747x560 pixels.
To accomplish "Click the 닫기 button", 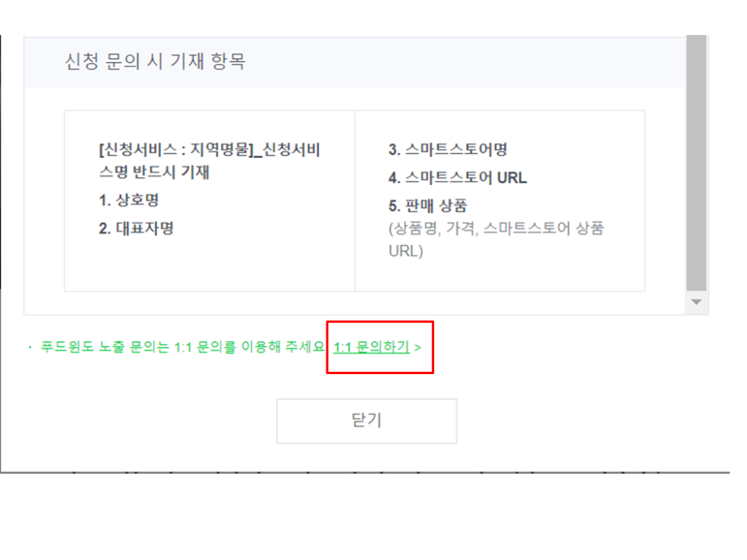I will [366, 421].
